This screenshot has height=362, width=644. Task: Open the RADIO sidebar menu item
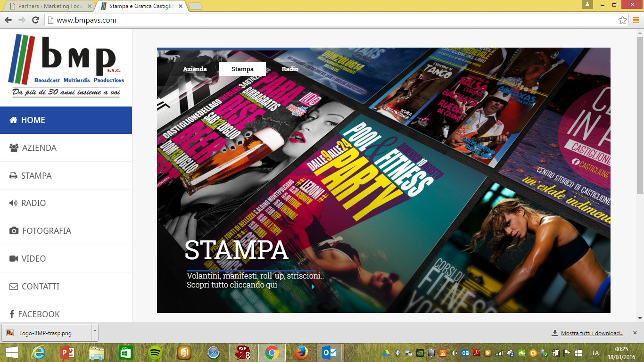[x=66, y=203]
